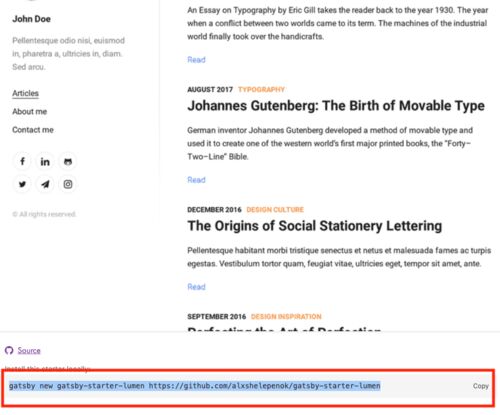Open The Origins of Social Stationery Lettering
Viewport: 500px width, 415px height.
tap(315, 226)
